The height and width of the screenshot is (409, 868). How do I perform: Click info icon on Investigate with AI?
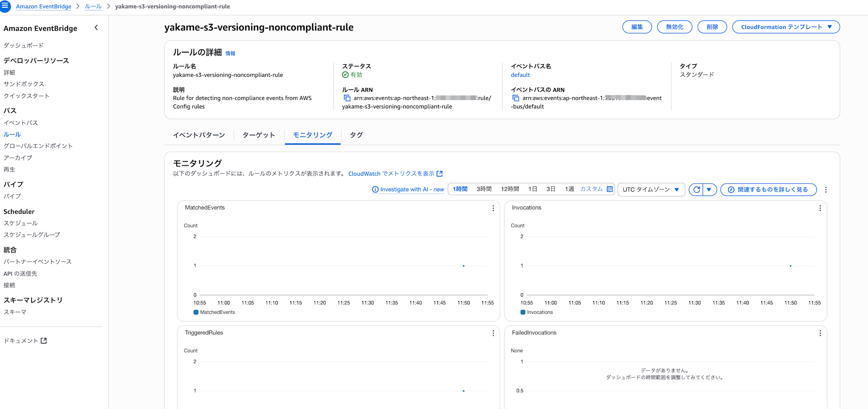pos(375,190)
